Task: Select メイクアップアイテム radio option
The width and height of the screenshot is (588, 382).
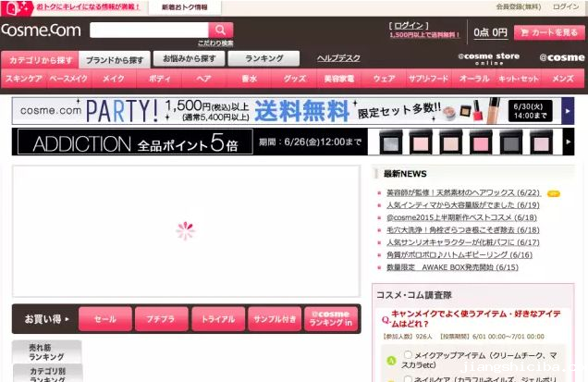Action: pyautogui.click(x=409, y=354)
